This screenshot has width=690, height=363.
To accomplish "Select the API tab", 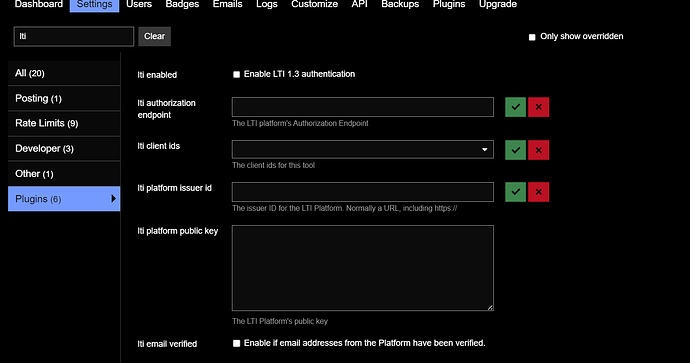I will 360,4.
